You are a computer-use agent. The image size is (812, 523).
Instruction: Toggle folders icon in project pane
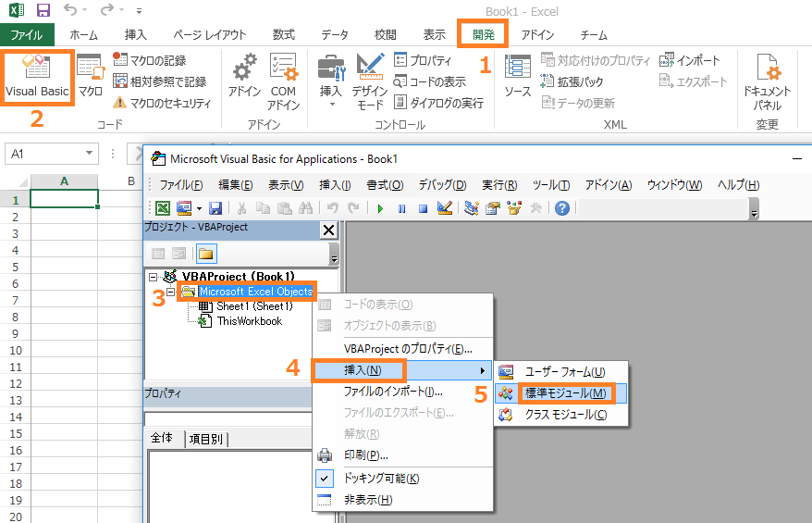click(x=206, y=254)
